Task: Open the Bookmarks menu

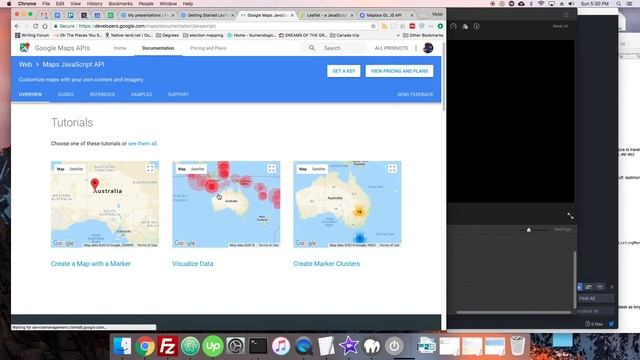Action: click(120, 4)
